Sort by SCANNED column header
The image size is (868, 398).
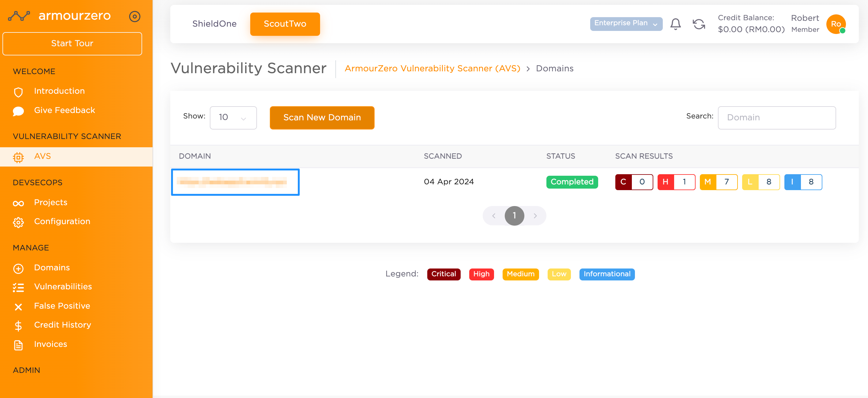pyautogui.click(x=443, y=156)
